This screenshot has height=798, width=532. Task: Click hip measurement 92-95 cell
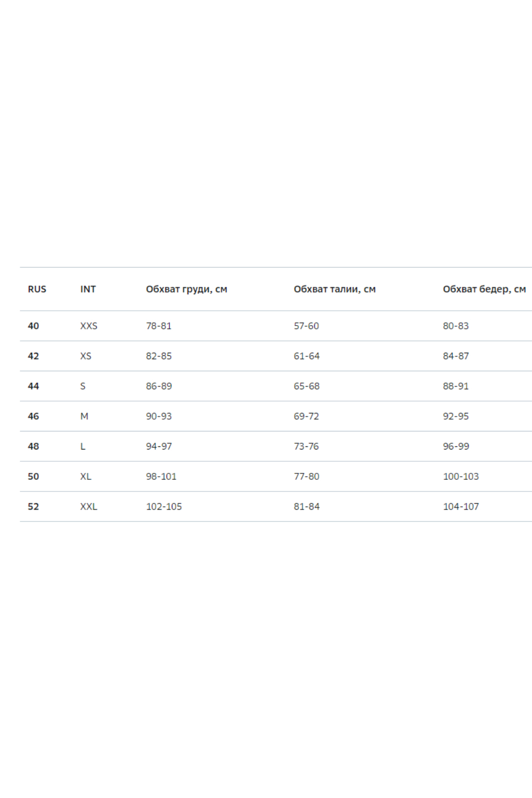pos(456,417)
